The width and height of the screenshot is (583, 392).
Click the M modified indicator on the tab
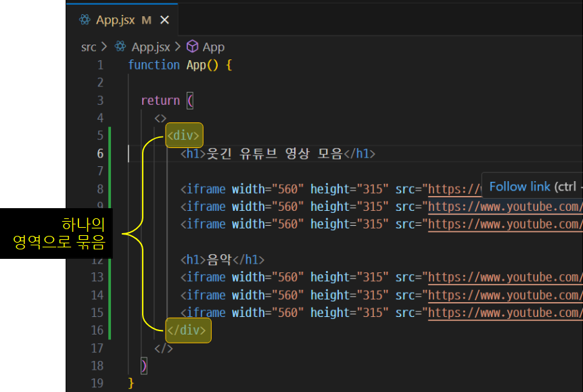point(147,20)
